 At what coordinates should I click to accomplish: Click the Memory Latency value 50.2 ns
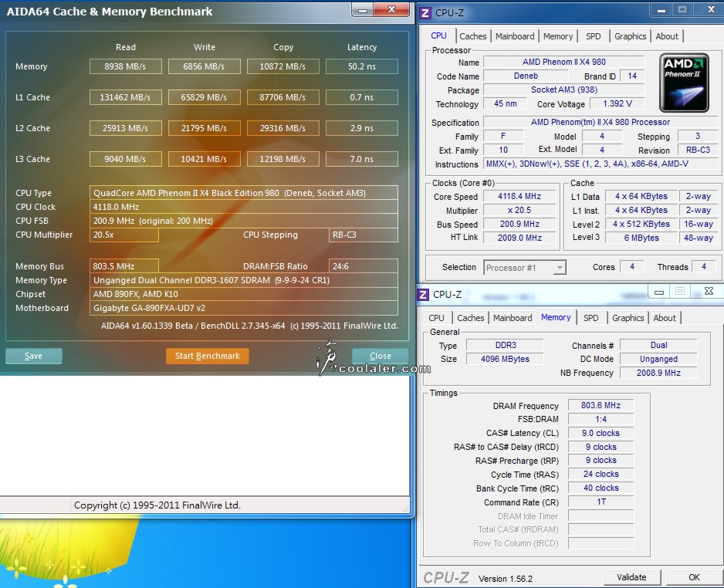pyautogui.click(x=361, y=66)
